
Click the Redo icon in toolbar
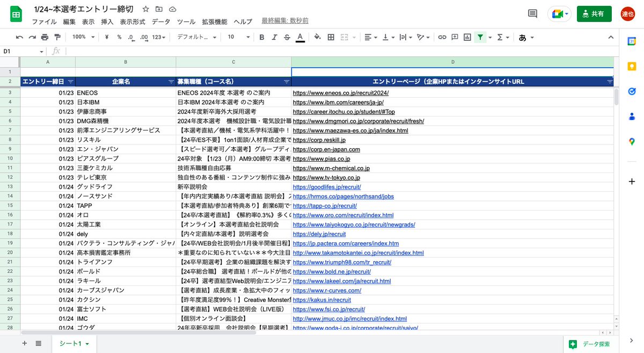[32, 37]
